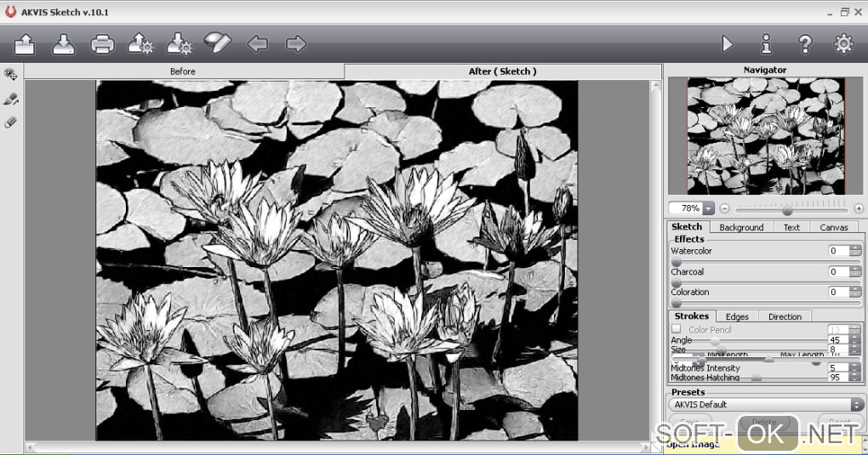Screen dimensions: 868x455
Task: Zoom in with the plus button
Action: 859,208
